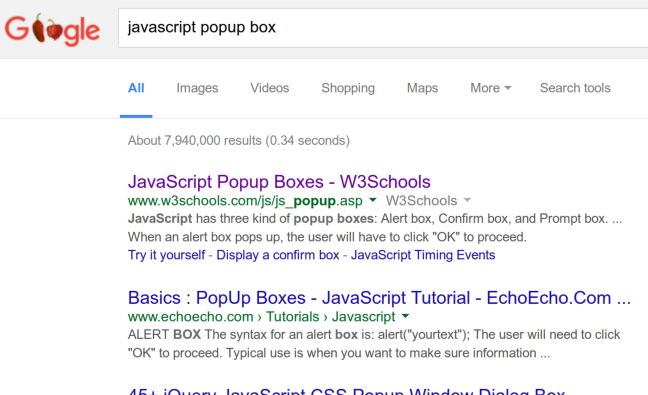Open the Try it yourself sitelink
Screen dimensions: 648x395
click(166, 255)
